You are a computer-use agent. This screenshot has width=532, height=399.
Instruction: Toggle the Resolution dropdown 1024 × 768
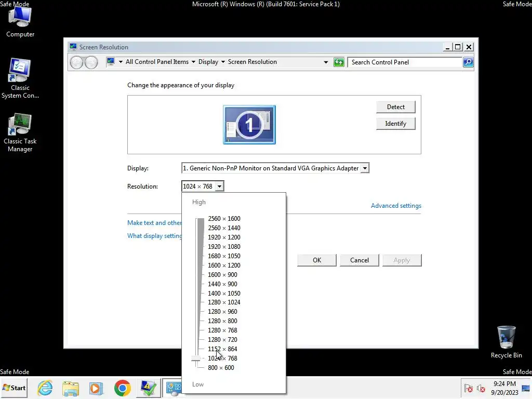pyautogui.click(x=203, y=187)
